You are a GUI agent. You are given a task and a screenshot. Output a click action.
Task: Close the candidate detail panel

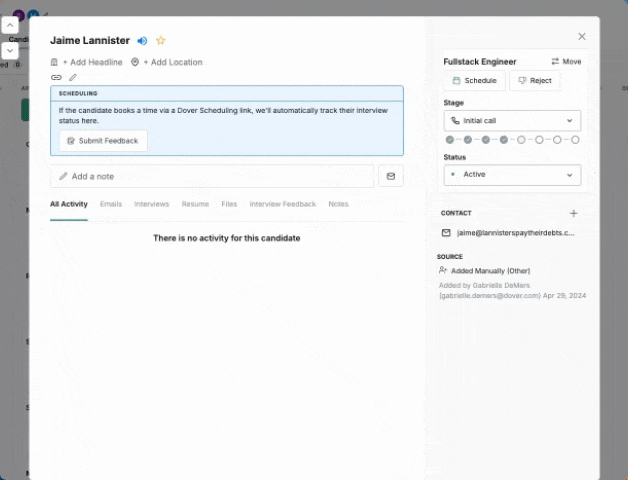click(582, 36)
